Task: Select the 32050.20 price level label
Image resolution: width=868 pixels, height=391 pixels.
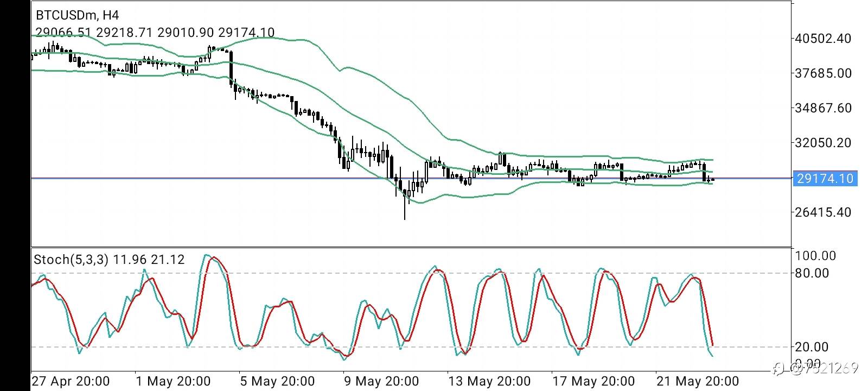Action: [823, 143]
